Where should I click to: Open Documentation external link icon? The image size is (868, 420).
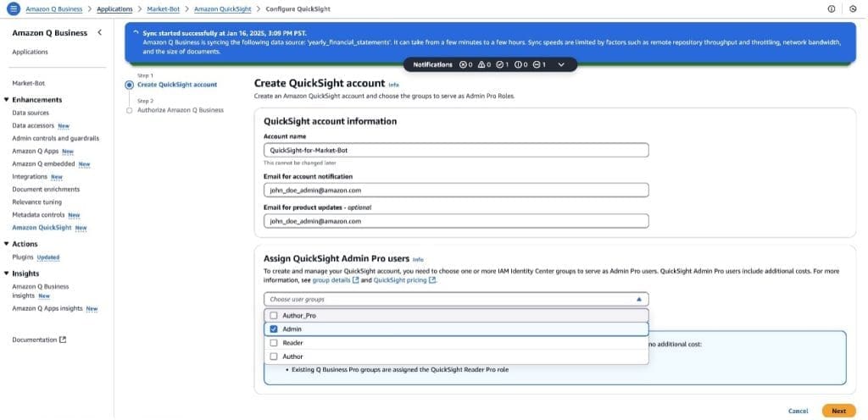pyautogui.click(x=63, y=340)
